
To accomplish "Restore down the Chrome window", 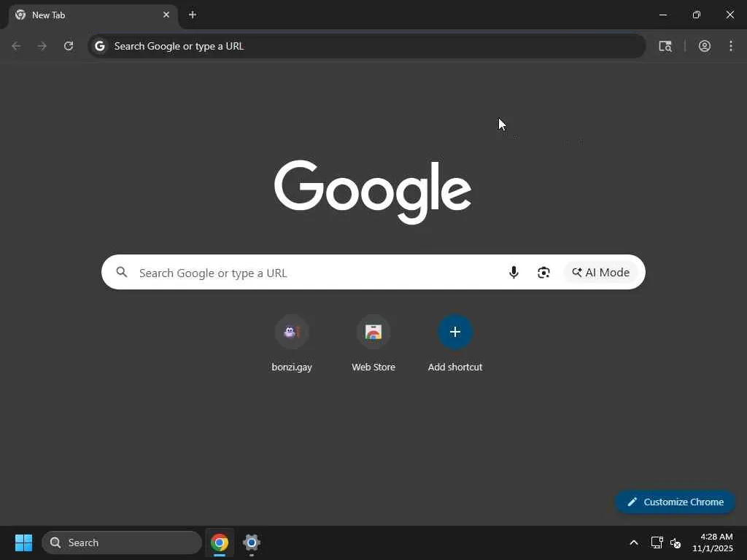I will coord(697,15).
